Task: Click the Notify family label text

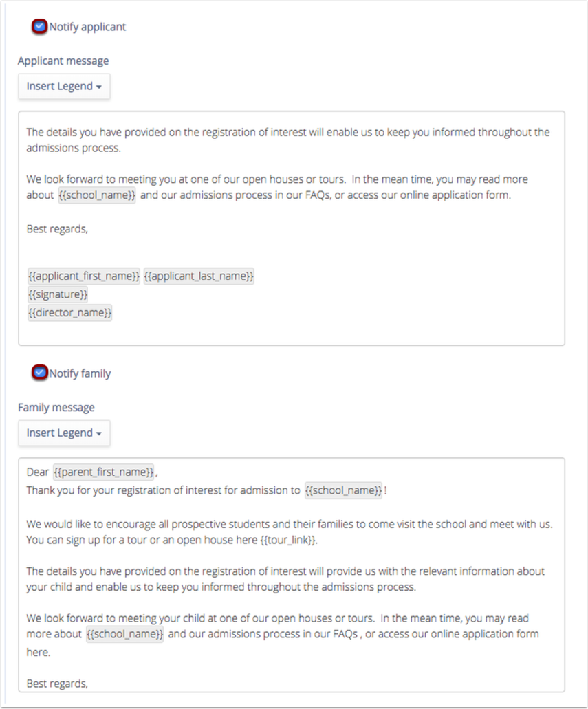Action: coord(80,373)
